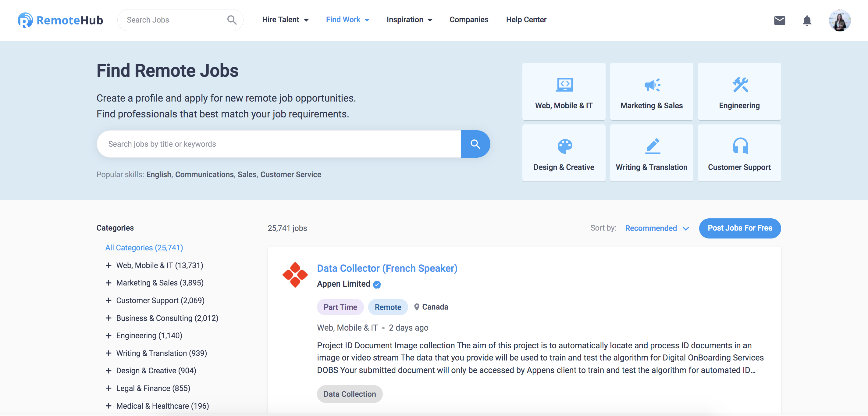868x416 pixels.
Task: Click the verified badge next to Appen Limited
Action: click(x=377, y=285)
